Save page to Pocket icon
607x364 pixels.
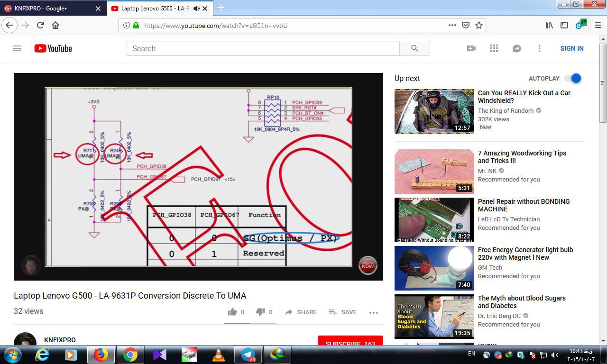click(466, 25)
